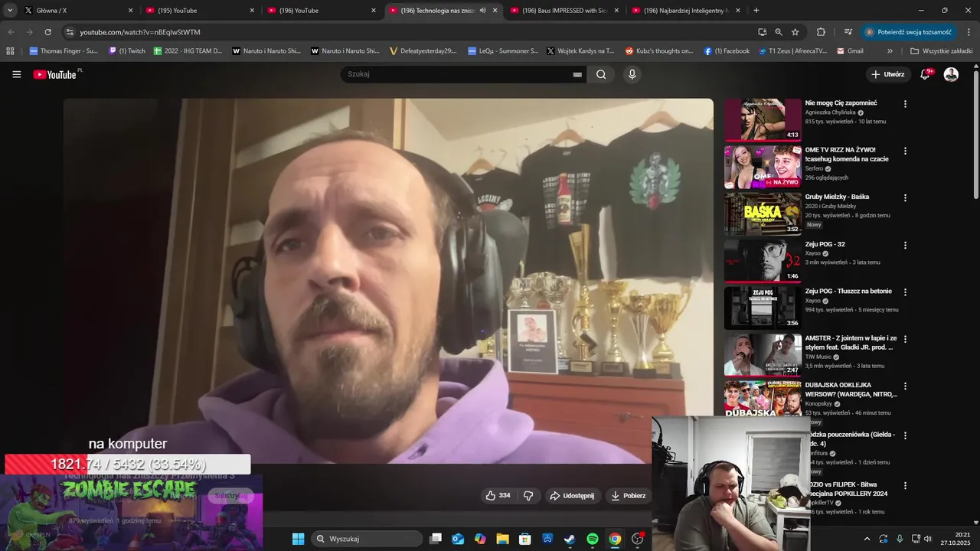This screenshot has height=551, width=980.
Task: Open Microsoft Store from the taskbar
Action: [x=525, y=539]
